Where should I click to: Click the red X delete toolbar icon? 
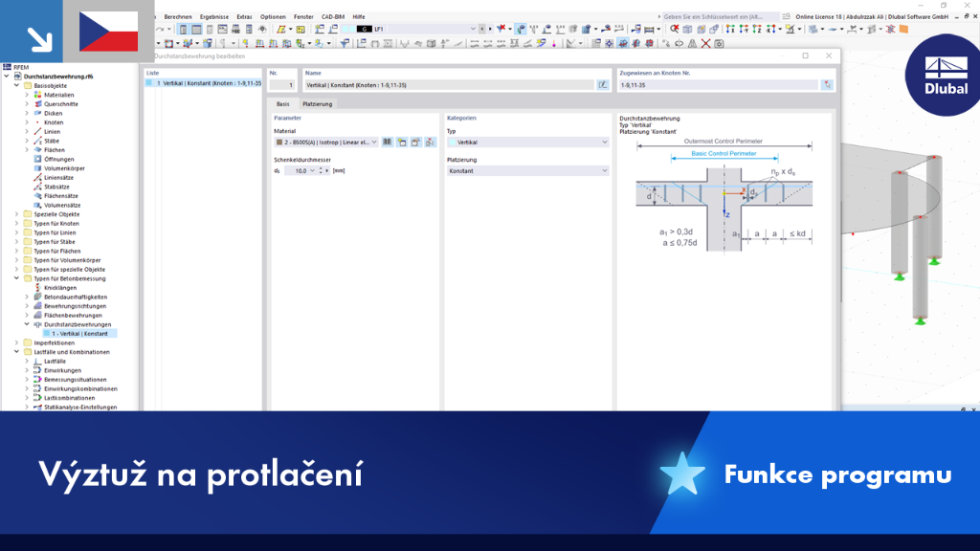tap(705, 44)
